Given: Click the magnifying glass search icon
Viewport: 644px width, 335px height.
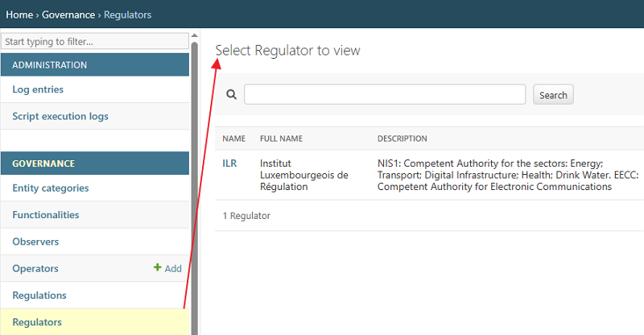Looking at the screenshot, I should (x=232, y=94).
